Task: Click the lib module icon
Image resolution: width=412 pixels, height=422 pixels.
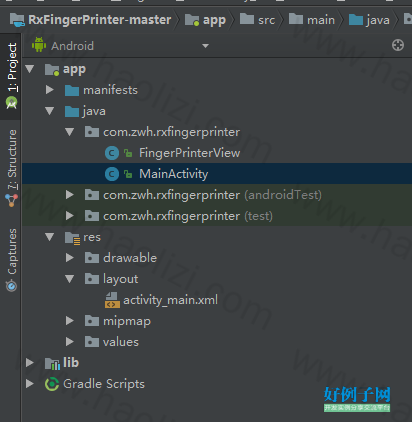Action: [52, 363]
